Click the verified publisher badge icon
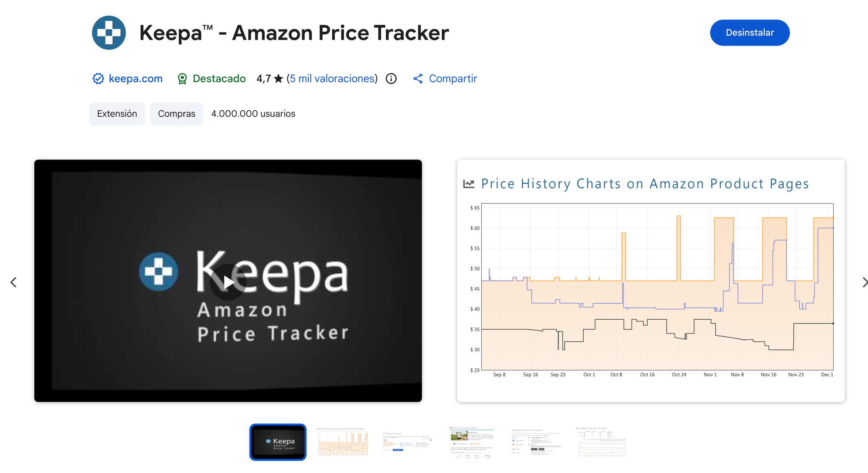 [x=99, y=79]
